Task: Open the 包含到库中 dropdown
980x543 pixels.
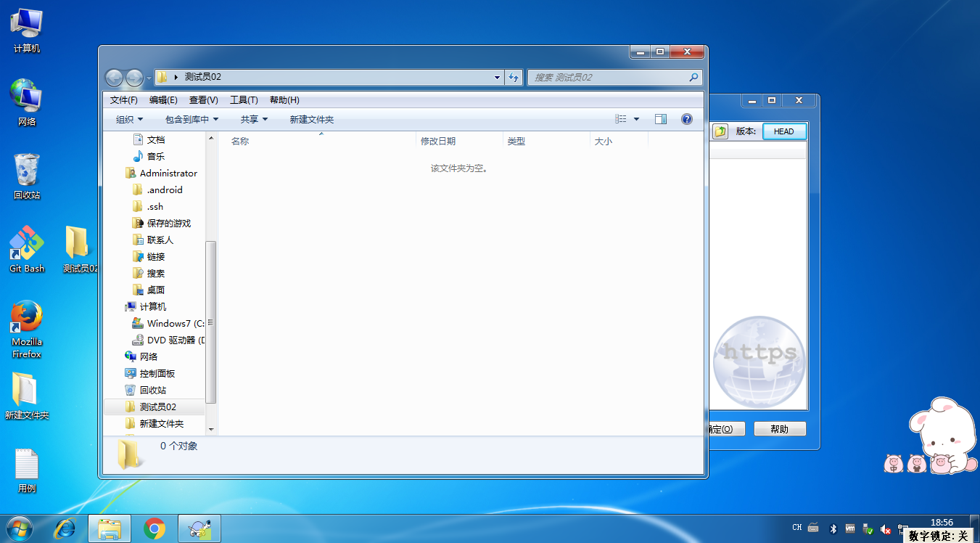Action: click(x=192, y=119)
